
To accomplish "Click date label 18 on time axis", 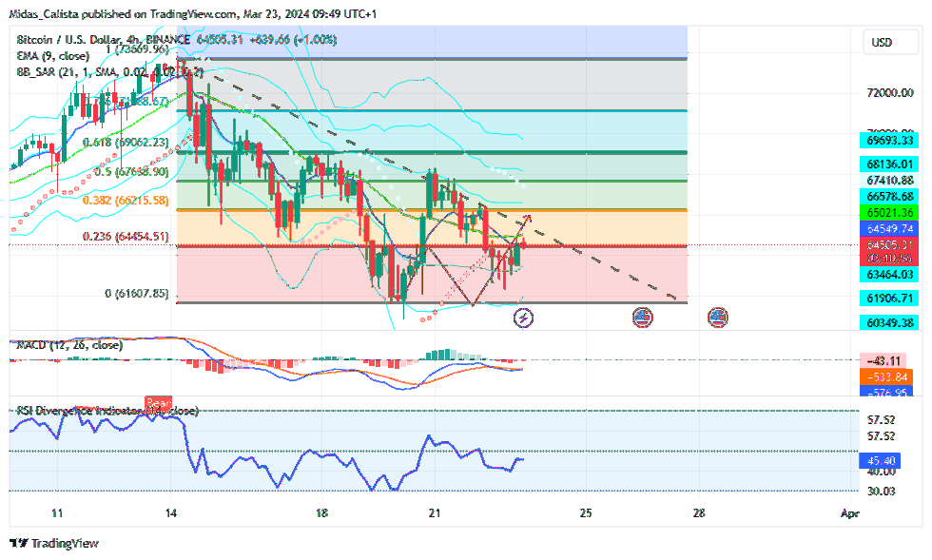I will pyautogui.click(x=321, y=513).
